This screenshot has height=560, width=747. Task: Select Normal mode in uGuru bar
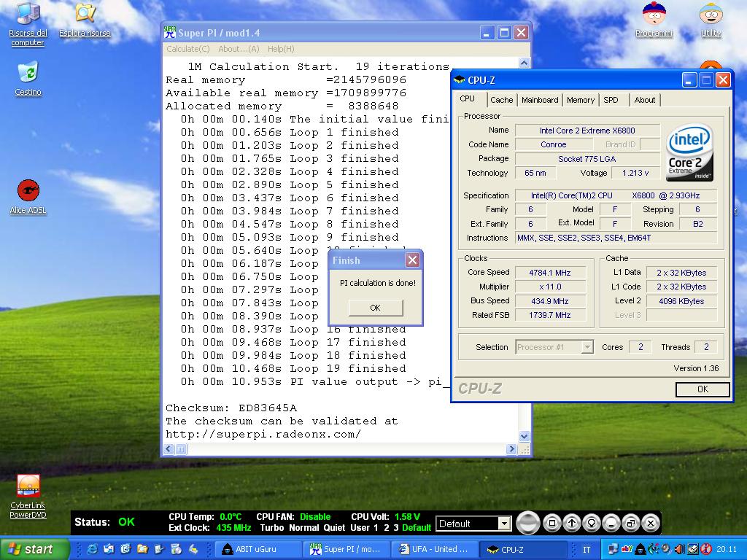point(303,528)
